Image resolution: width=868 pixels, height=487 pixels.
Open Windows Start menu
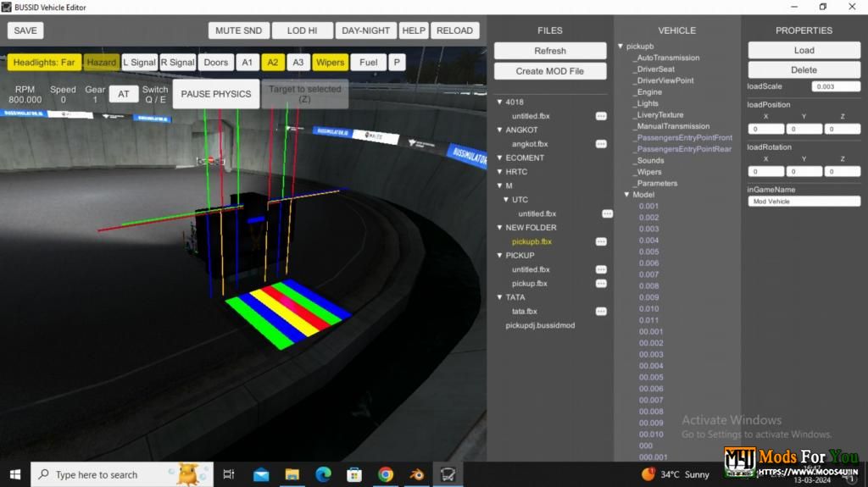pyautogui.click(x=15, y=474)
